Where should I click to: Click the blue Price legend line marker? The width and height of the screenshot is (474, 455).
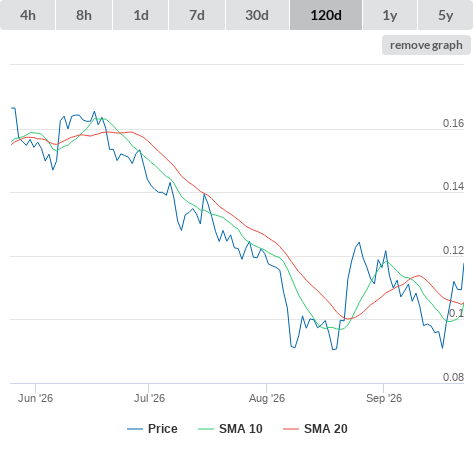click(135, 429)
